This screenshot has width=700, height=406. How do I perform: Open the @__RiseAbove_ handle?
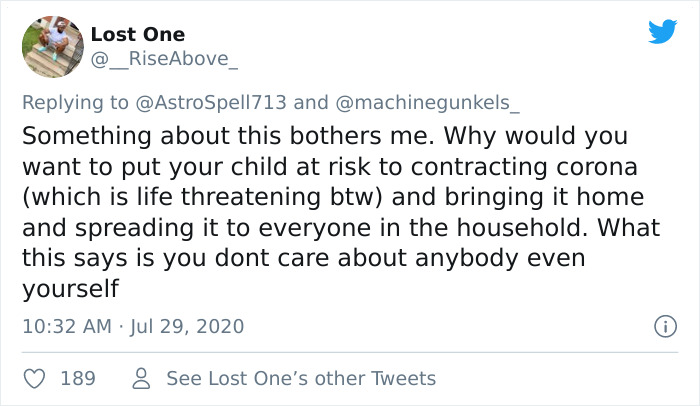click(165, 59)
